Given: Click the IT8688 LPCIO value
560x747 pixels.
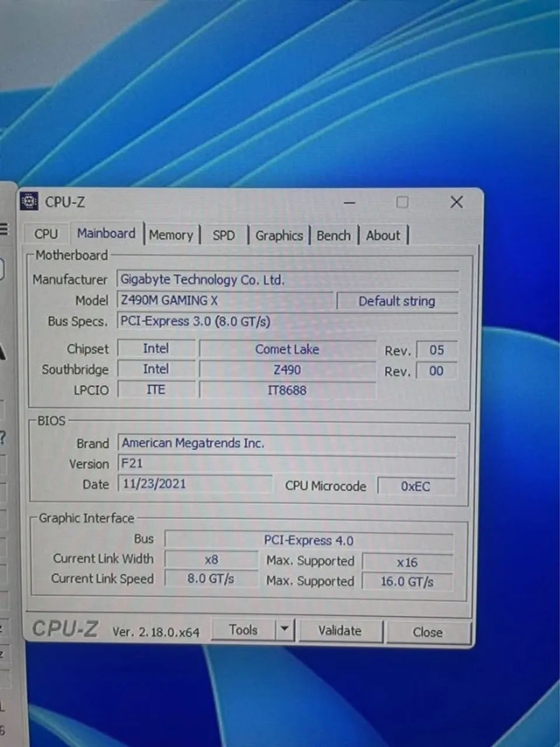Looking at the screenshot, I should pyautogui.click(x=287, y=390).
